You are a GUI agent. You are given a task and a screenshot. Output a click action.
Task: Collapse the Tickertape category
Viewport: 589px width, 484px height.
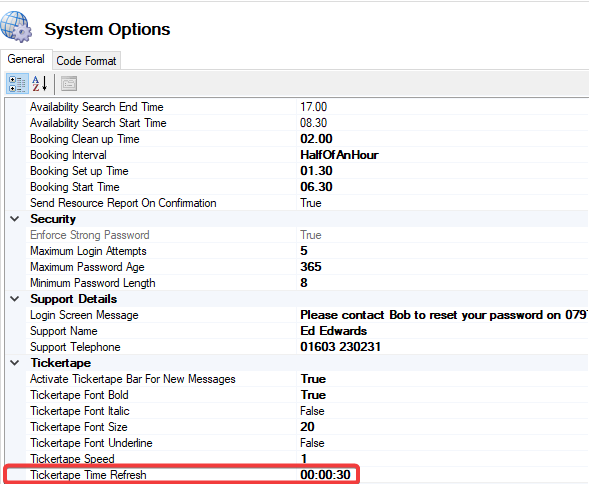[x=15, y=363]
